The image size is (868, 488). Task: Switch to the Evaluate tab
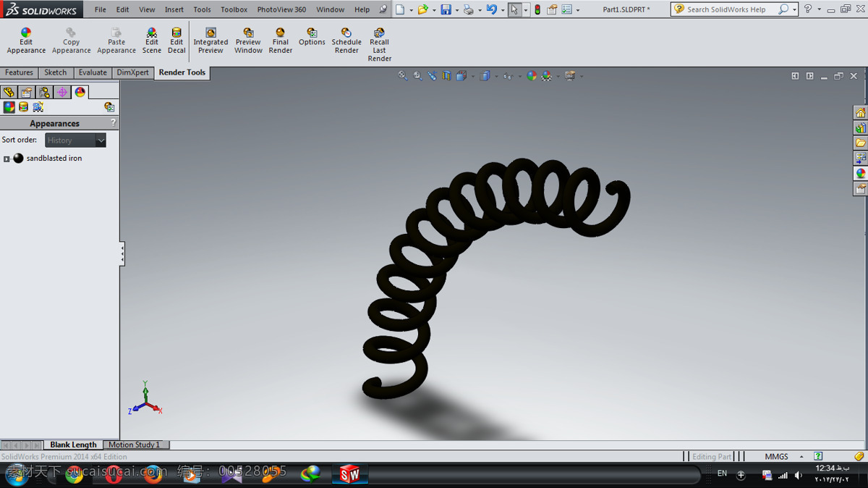coord(93,72)
